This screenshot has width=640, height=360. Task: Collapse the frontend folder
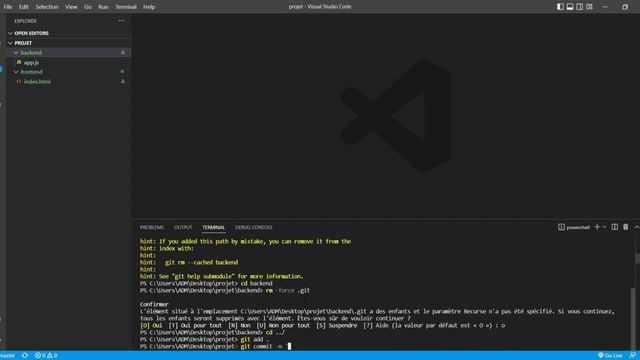coord(16,72)
